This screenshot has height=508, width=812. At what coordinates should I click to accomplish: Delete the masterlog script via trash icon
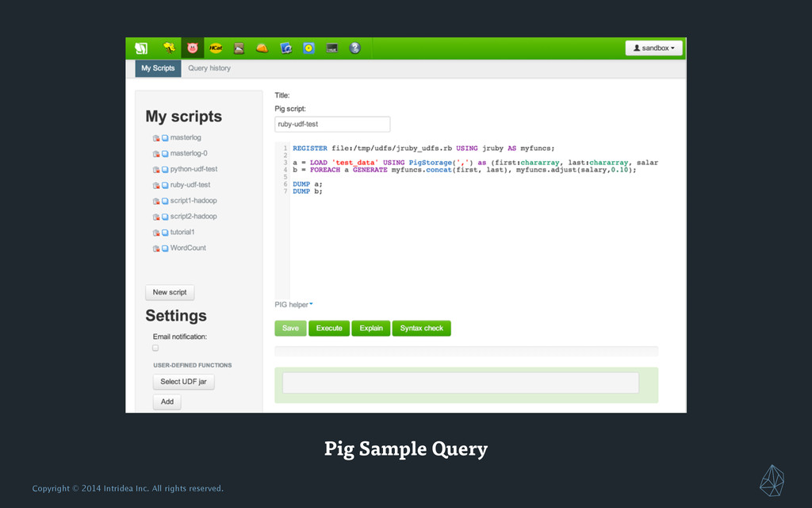click(x=156, y=138)
